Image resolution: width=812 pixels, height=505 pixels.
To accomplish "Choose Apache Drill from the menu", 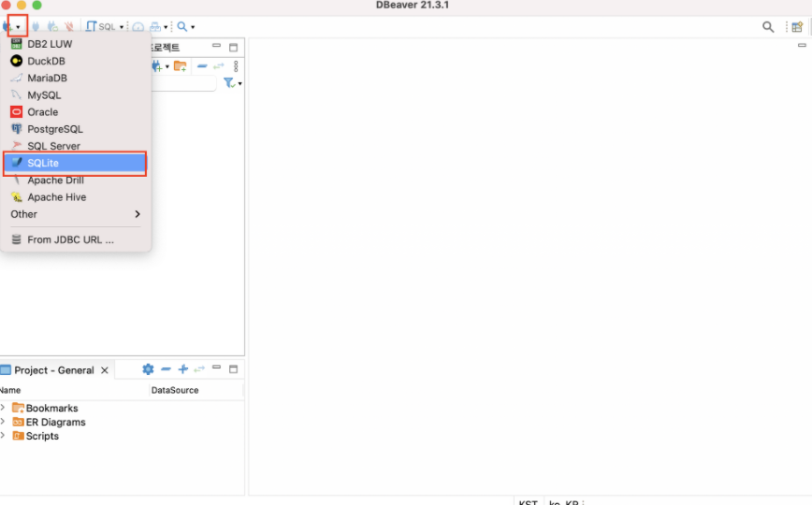I will pos(76,180).
